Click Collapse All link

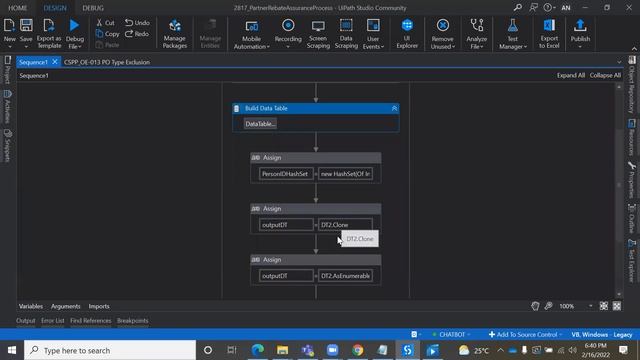point(605,75)
